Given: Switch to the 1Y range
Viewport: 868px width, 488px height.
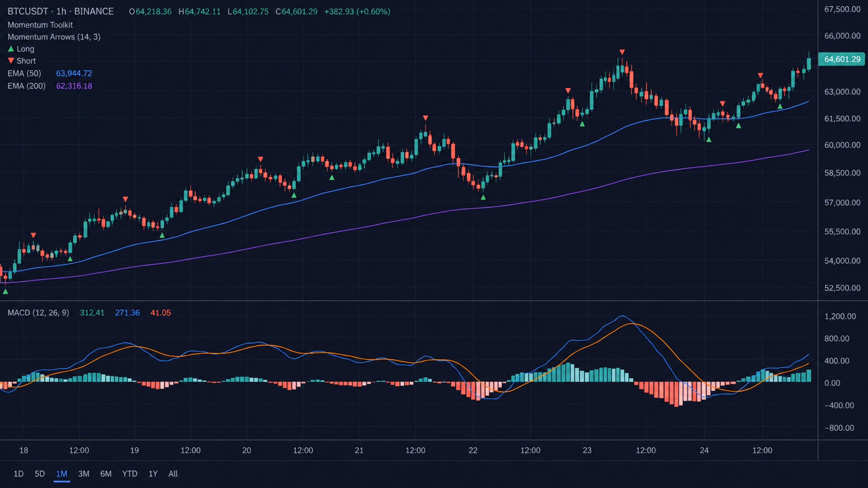Looking at the screenshot, I should (x=153, y=474).
